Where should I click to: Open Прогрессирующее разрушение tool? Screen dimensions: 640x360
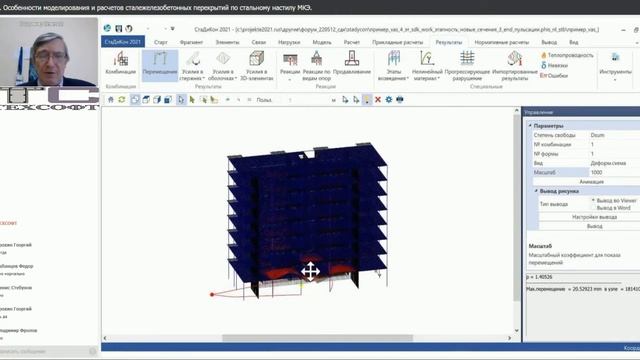[467, 66]
